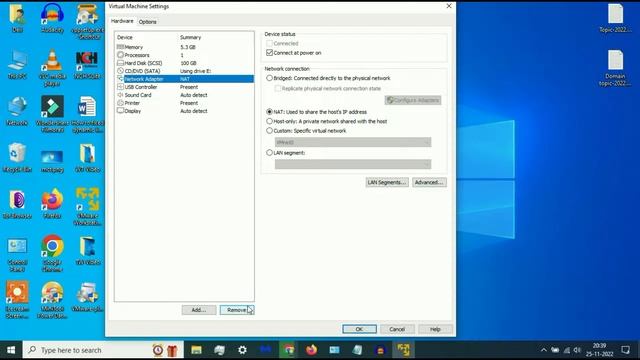The height and width of the screenshot is (360, 640).
Task: Open LAN Segments... dialog
Action: 387,182
